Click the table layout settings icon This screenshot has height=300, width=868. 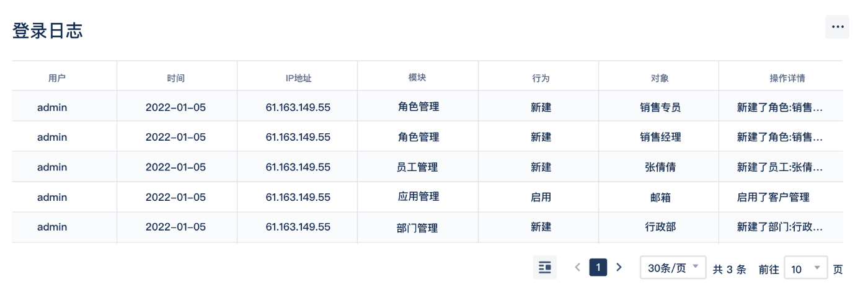545,268
